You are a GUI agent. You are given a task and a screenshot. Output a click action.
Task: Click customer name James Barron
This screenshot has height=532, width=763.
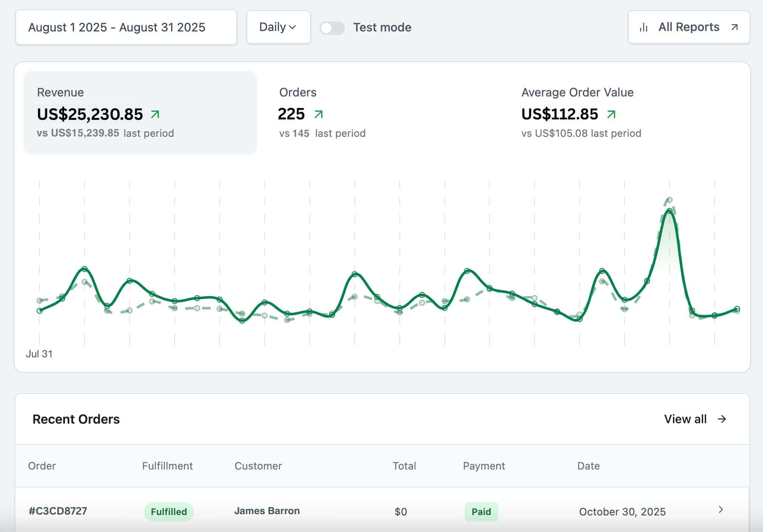pyautogui.click(x=267, y=511)
